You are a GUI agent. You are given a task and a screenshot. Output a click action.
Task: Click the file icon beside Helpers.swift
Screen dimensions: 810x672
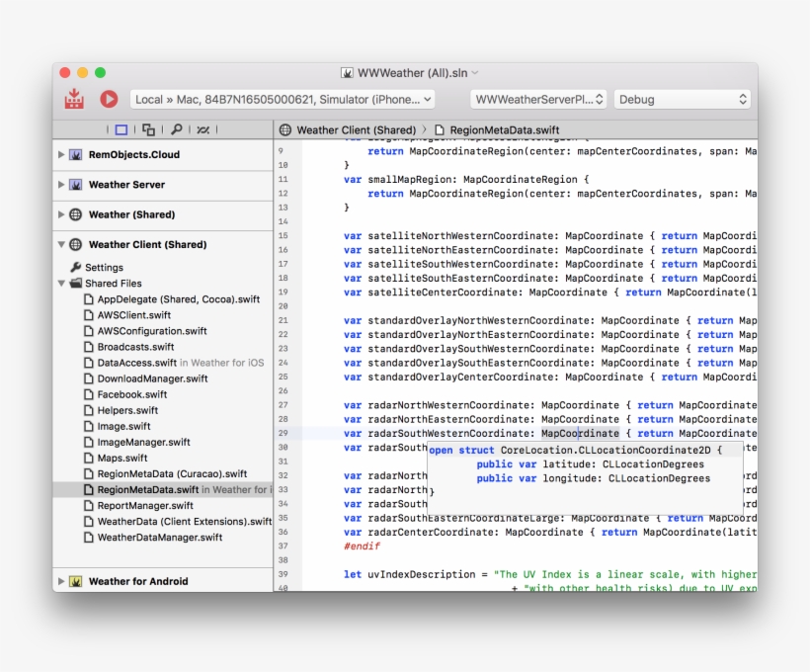89,410
